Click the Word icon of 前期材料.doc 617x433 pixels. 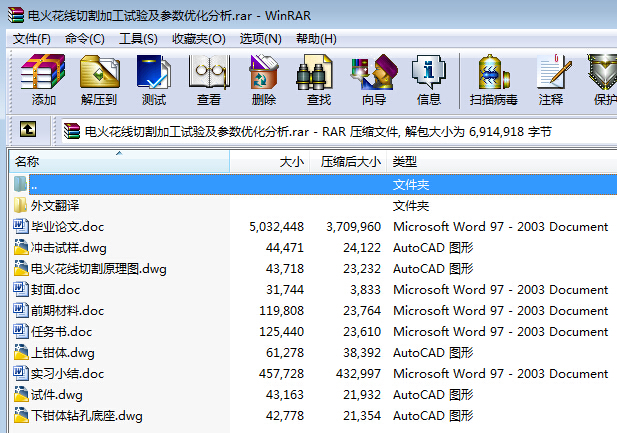click(x=21, y=310)
